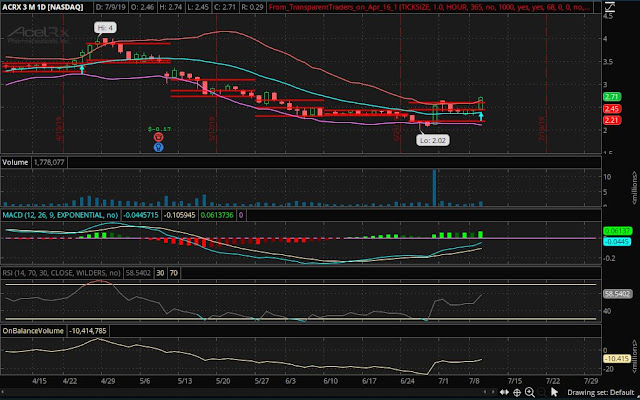This screenshot has height=400, width=640.
Task: Click the ACRX 3 M 1D symbol label
Action: (42, 7)
